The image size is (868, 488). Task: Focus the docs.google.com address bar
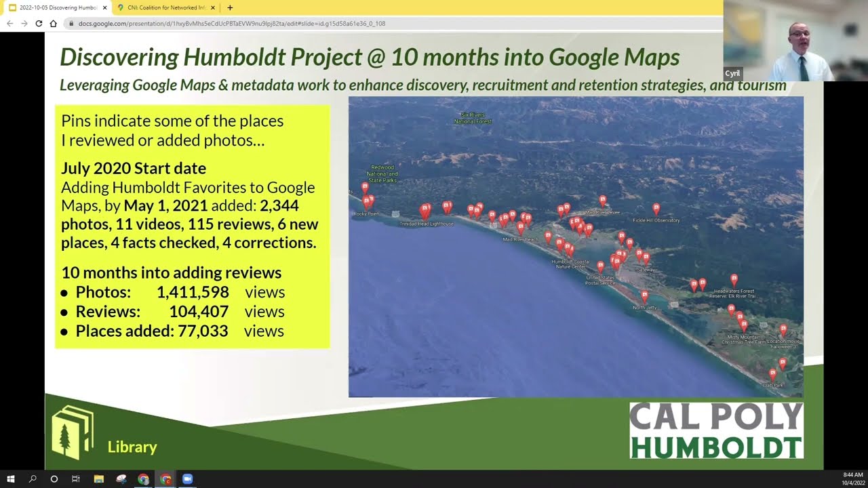click(393, 23)
